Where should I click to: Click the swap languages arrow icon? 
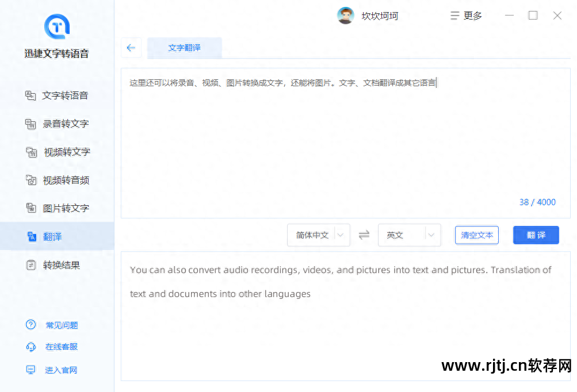pyautogui.click(x=364, y=235)
